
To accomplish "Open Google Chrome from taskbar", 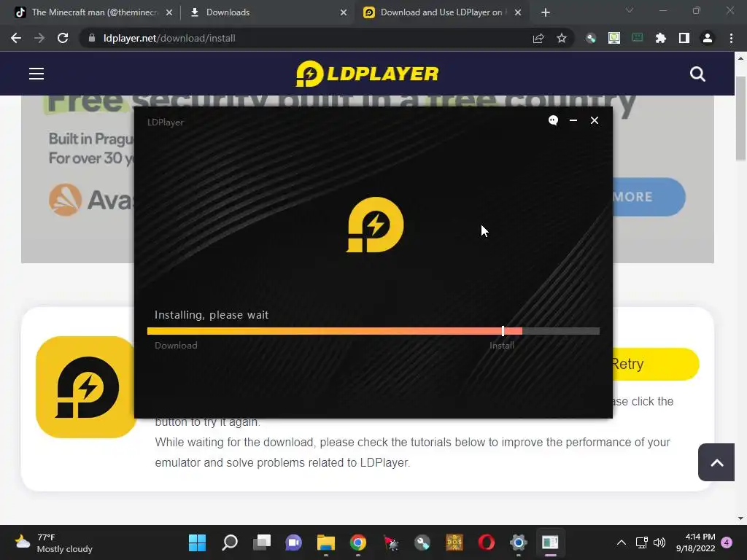I will coord(357,542).
